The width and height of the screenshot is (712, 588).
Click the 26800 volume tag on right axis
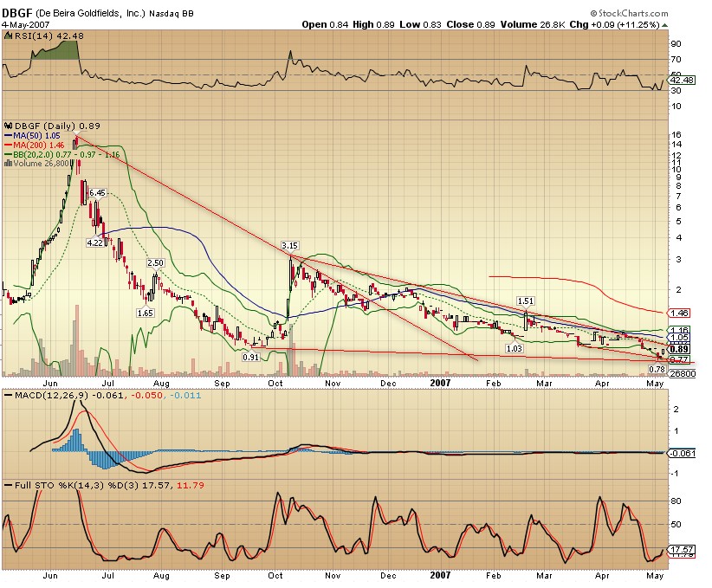[x=682, y=373]
